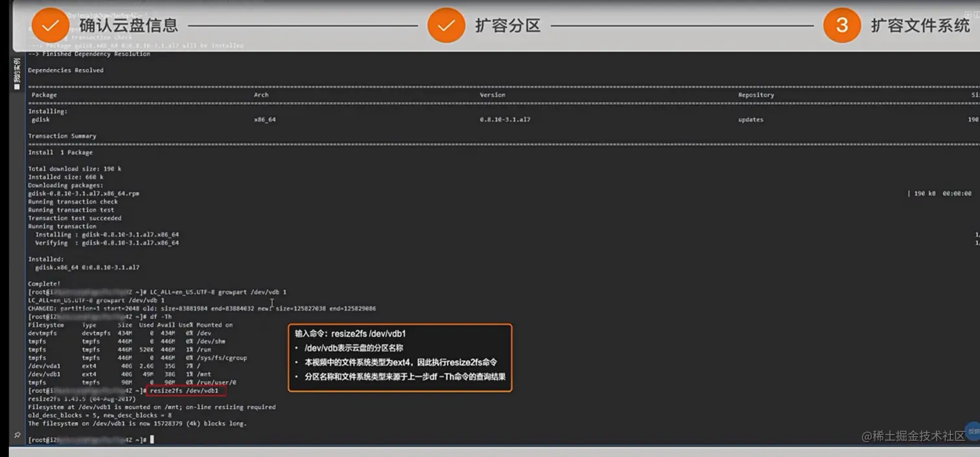Click the '/dev/vdb表示云盘的分区名称' bullet
The height and width of the screenshot is (457, 980).
click(353, 348)
